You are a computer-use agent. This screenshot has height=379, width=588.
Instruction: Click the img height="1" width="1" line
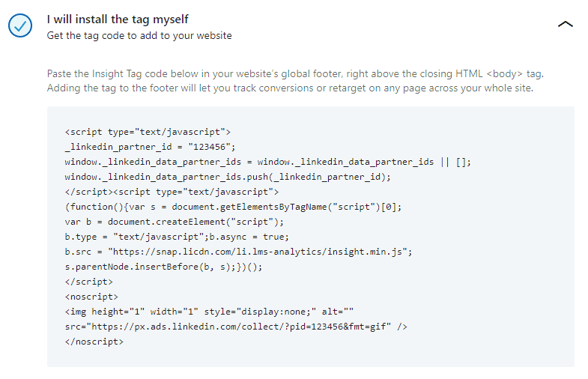pos(209,312)
